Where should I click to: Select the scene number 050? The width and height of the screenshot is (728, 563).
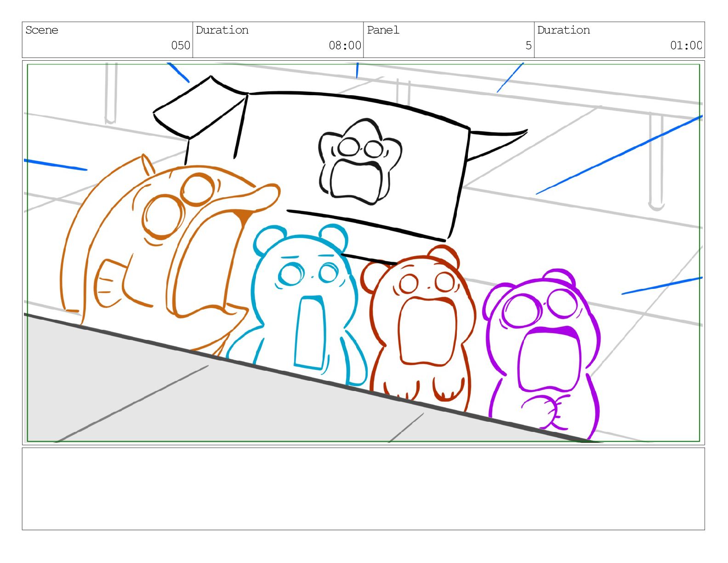point(181,46)
